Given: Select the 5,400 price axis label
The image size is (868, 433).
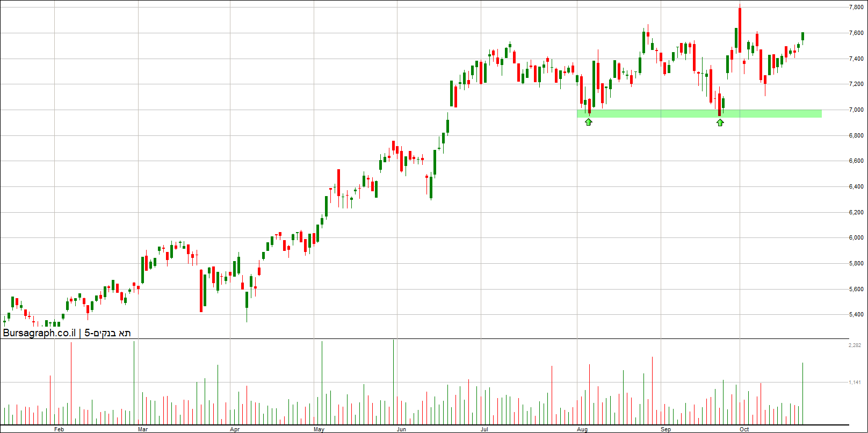Looking at the screenshot, I should click(x=856, y=314).
